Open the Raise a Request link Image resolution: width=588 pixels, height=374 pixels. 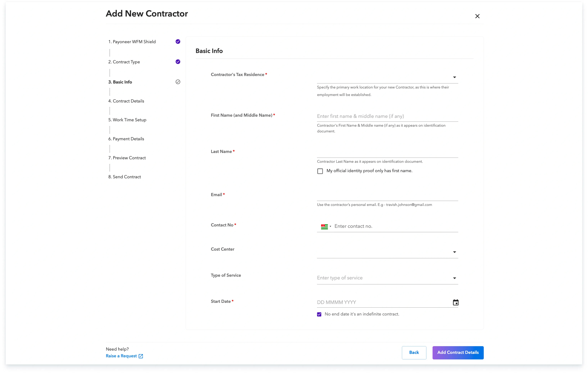pos(121,356)
